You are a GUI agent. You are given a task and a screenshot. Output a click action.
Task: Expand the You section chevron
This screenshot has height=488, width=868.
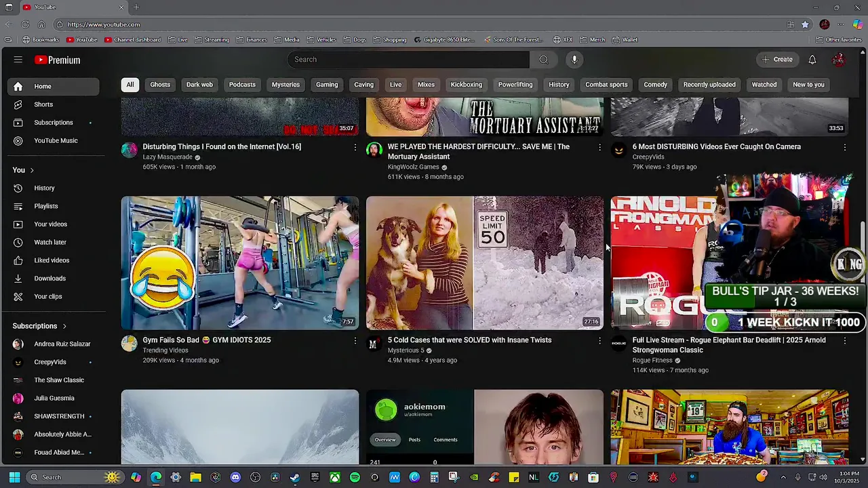click(31, 170)
